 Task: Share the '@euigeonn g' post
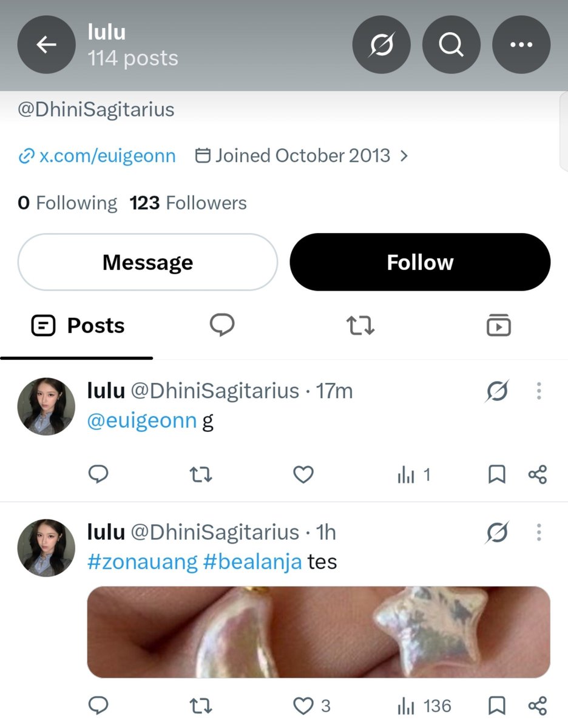coord(538,474)
